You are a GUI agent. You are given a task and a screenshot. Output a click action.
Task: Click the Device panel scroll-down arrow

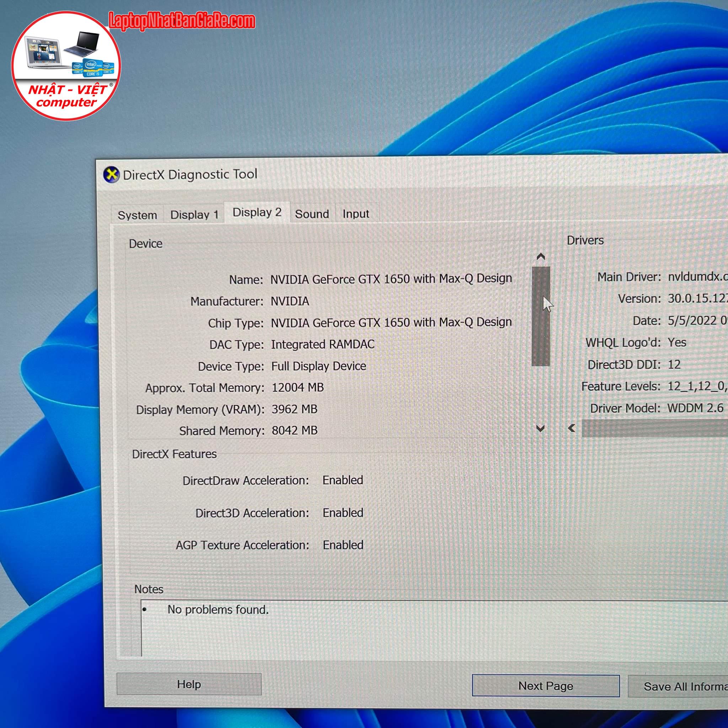(540, 428)
